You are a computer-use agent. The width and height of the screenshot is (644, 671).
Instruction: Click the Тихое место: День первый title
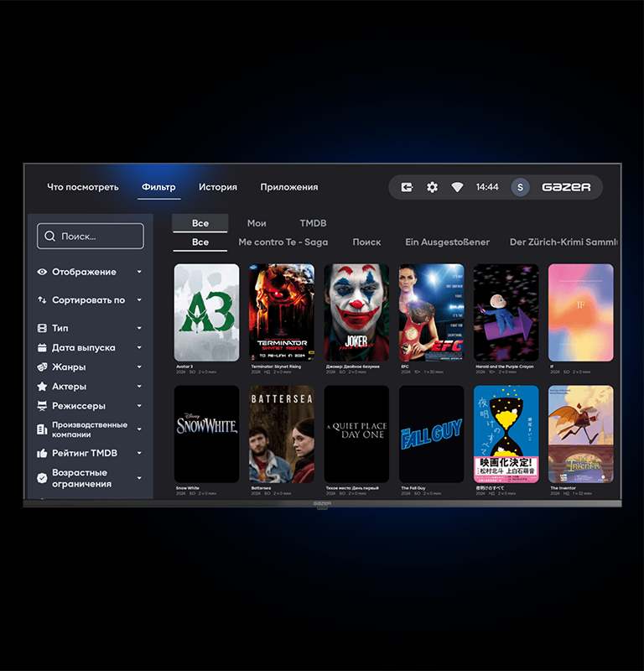click(352, 488)
